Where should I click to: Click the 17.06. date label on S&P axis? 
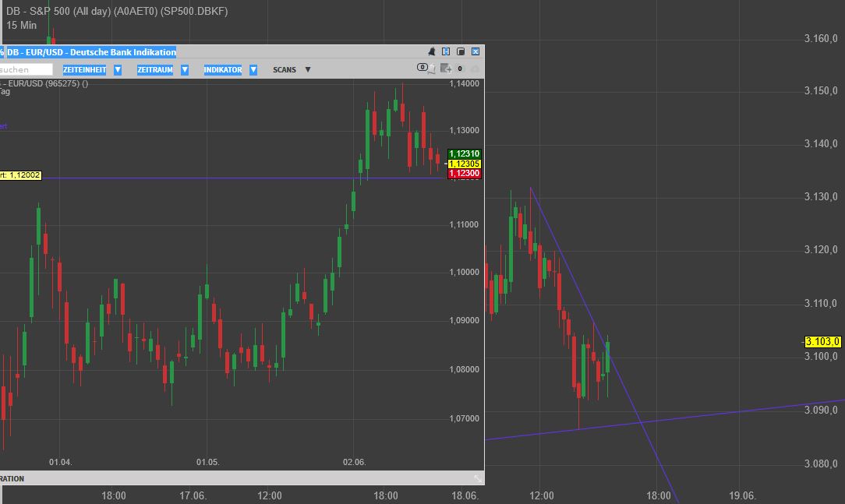[193, 495]
